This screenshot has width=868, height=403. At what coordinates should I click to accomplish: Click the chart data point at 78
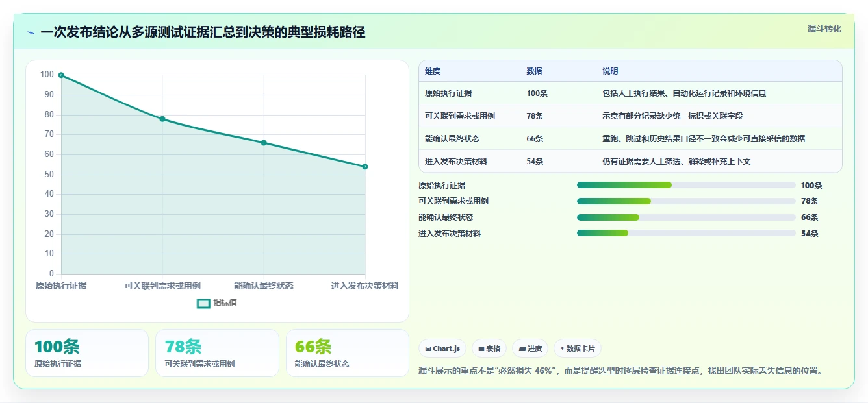(x=162, y=119)
